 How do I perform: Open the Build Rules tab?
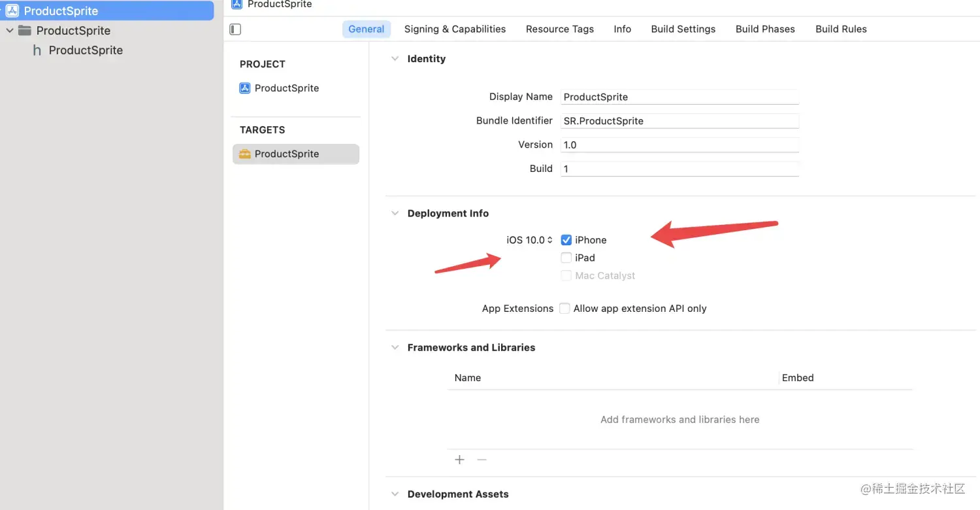pyautogui.click(x=841, y=29)
